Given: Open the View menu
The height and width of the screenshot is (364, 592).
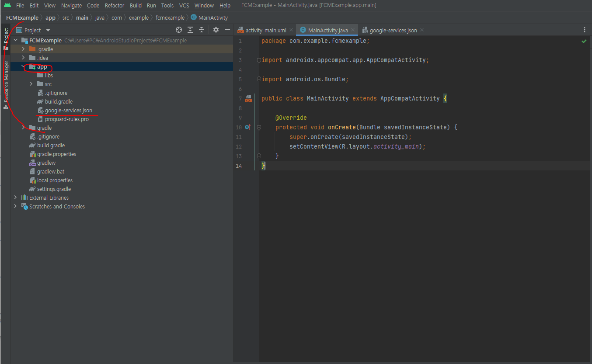Looking at the screenshot, I should tap(50, 5).
